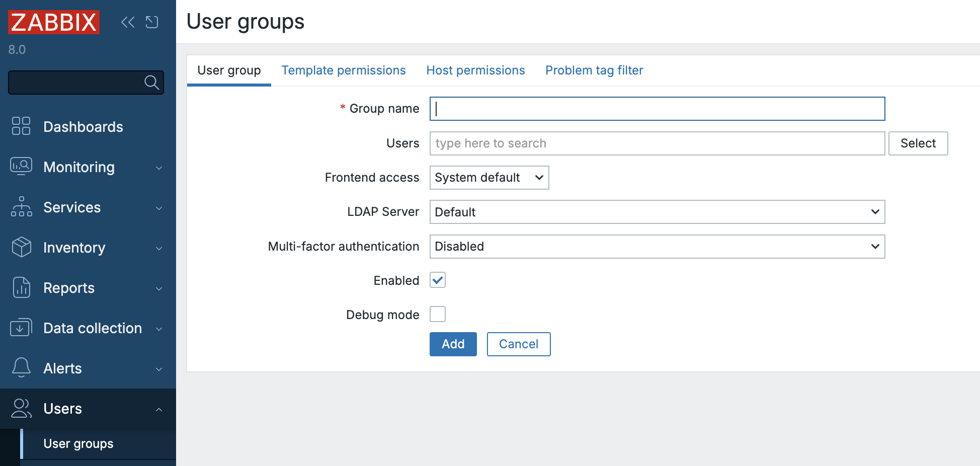
Task: Select the Monitoring icon
Action: pyautogui.click(x=21, y=167)
